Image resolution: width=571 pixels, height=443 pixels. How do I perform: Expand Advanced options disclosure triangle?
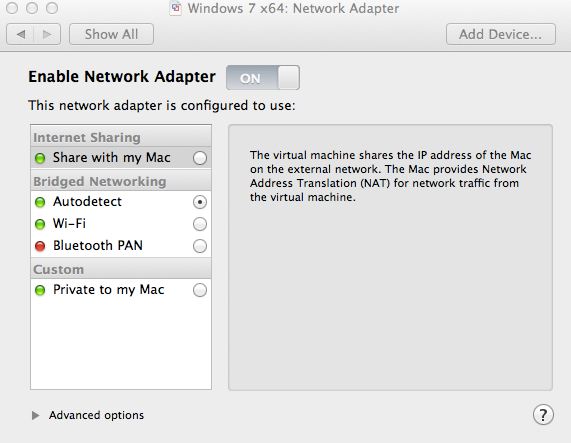tap(35, 415)
